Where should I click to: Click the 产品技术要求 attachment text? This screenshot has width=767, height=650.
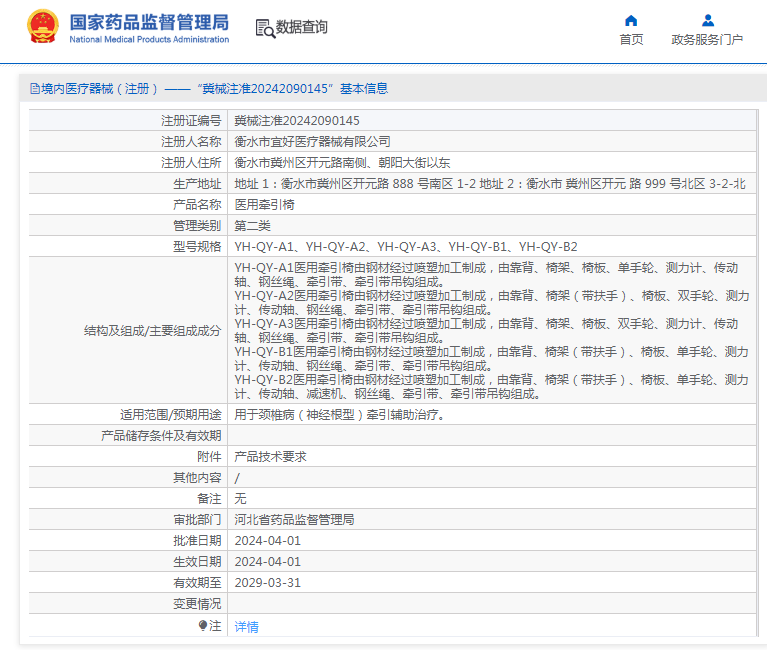pyautogui.click(x=270, y=457)
